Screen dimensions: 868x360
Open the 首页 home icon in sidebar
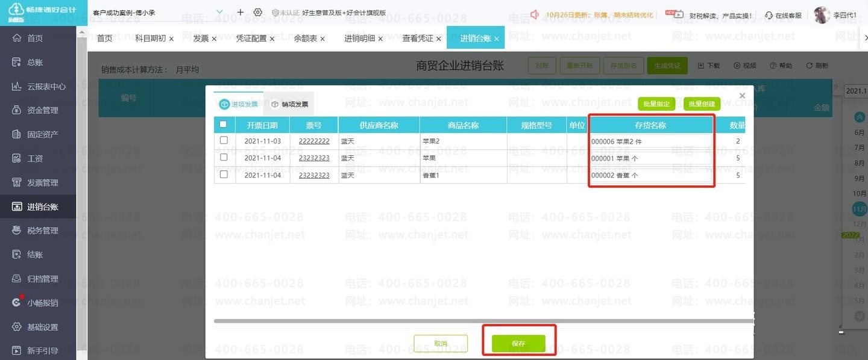(16, 38)
